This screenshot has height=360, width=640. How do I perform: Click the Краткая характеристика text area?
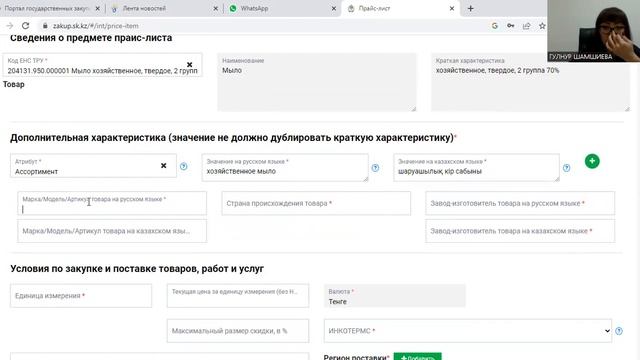[531, 82]
